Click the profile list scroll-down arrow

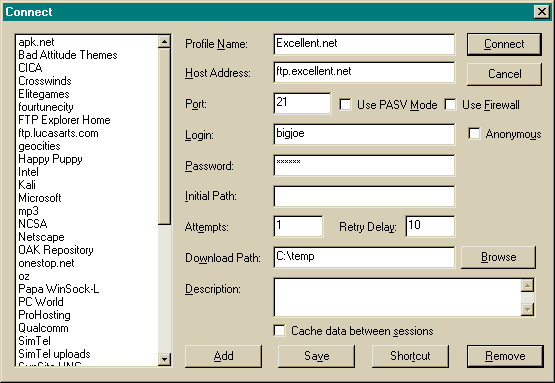click(x=164, y=359)
